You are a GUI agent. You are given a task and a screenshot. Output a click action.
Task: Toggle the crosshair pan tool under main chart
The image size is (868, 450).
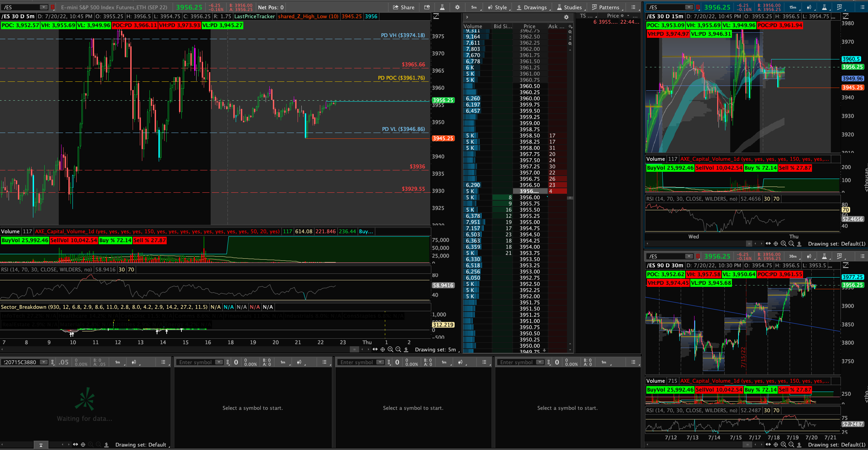(382, 349)
